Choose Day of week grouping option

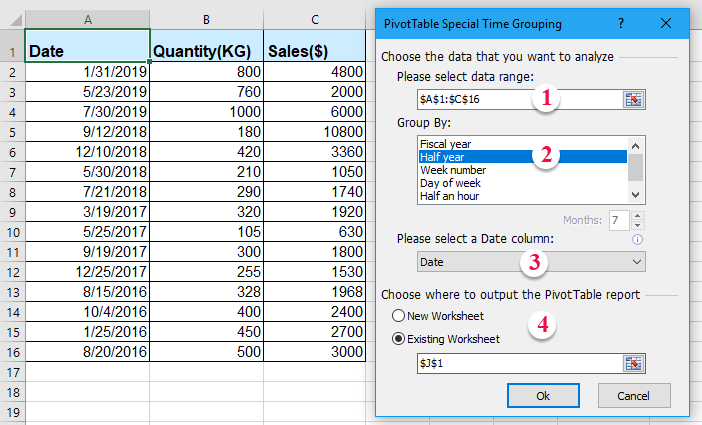click(451, 183)
